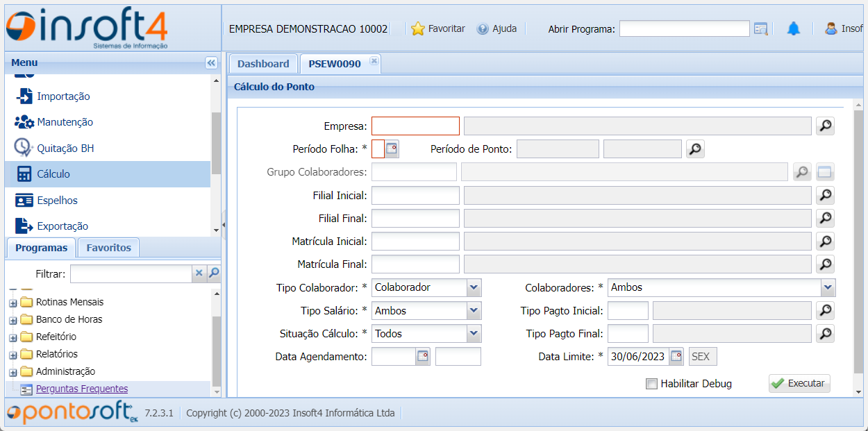
Task: Expand the Relatórios tree folder
Action: coord(14,354)
